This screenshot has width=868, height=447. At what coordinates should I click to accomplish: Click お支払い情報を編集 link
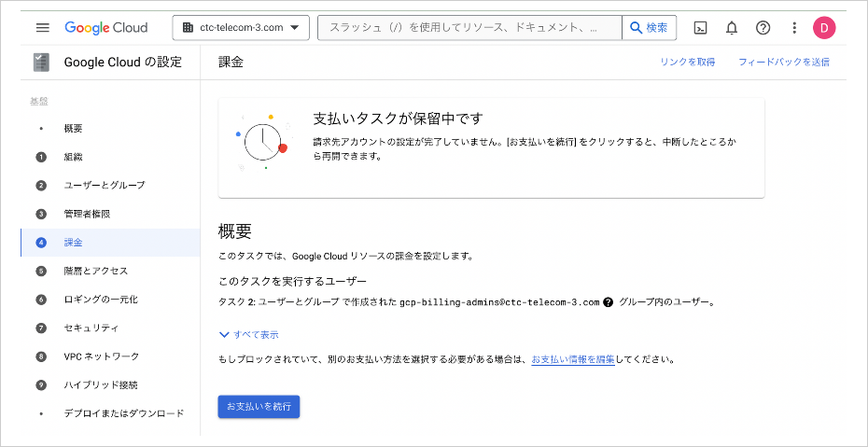pyautogui.click(x=573, y=359)
